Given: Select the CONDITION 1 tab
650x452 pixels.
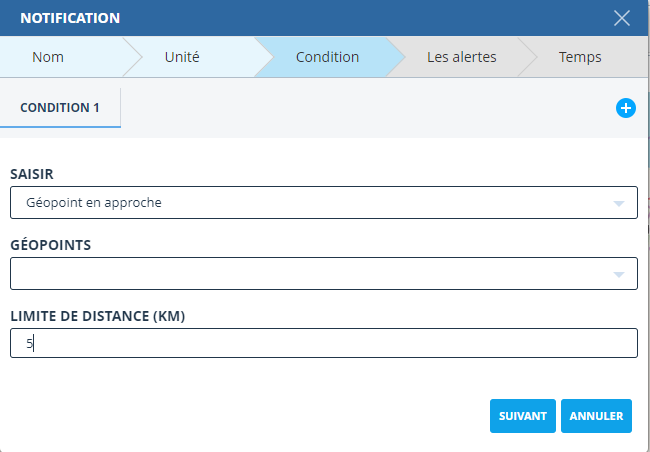Looking at the screenshot, I should 60,108.
